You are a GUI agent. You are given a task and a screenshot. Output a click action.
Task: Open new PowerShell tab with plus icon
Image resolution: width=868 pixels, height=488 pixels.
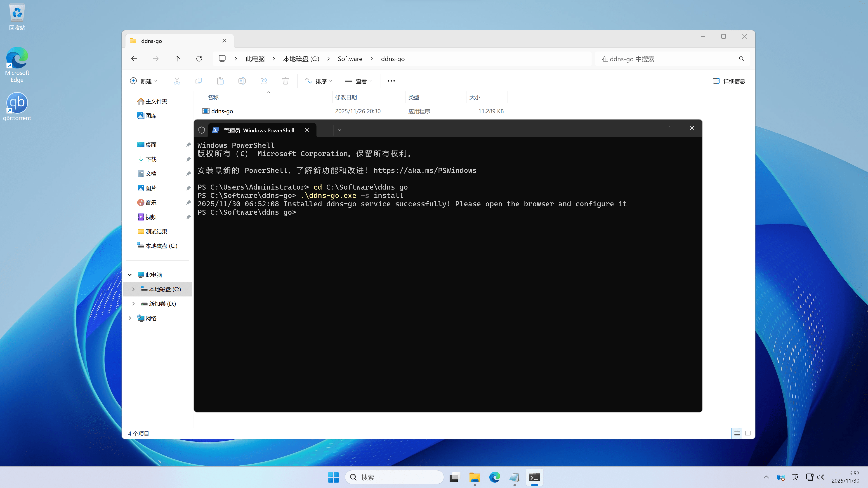[326, 130]
